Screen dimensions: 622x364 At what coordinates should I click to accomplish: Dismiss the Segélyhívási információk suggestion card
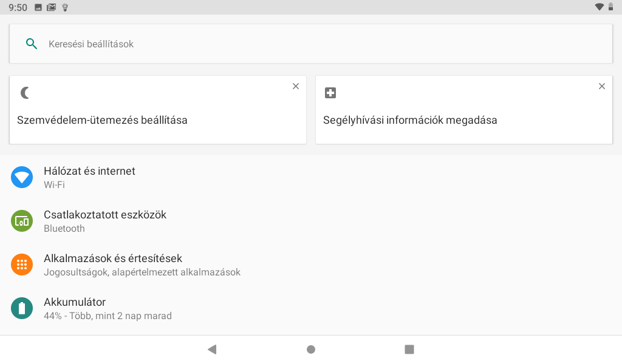point(602,86)
